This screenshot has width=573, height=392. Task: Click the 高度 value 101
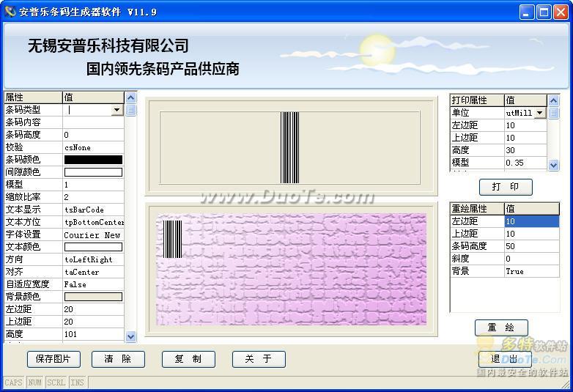93,334
